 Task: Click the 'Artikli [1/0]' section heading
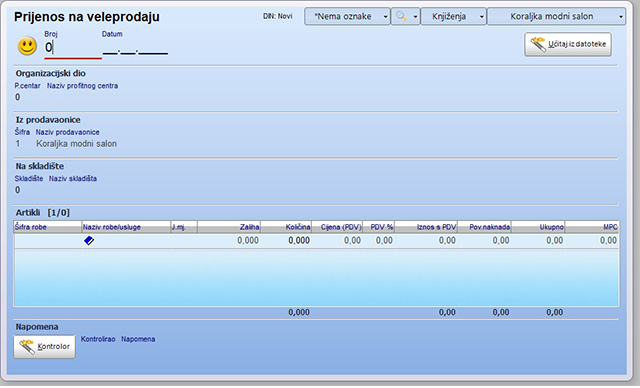point(42,213)
